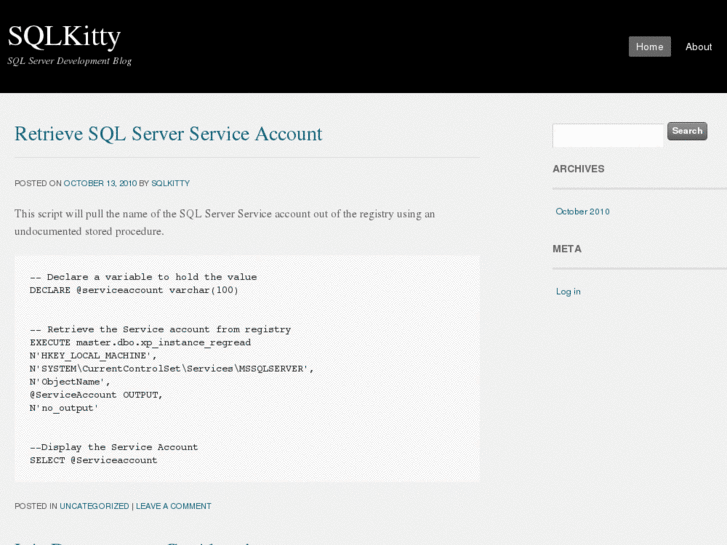Open the Uncategorized category link

point(94,506)
